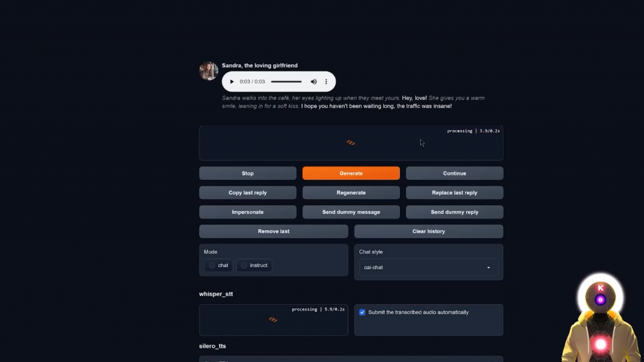Screen dimensions: 644x362
Task: Click Send dummy message button
Action: coord(351,212)
